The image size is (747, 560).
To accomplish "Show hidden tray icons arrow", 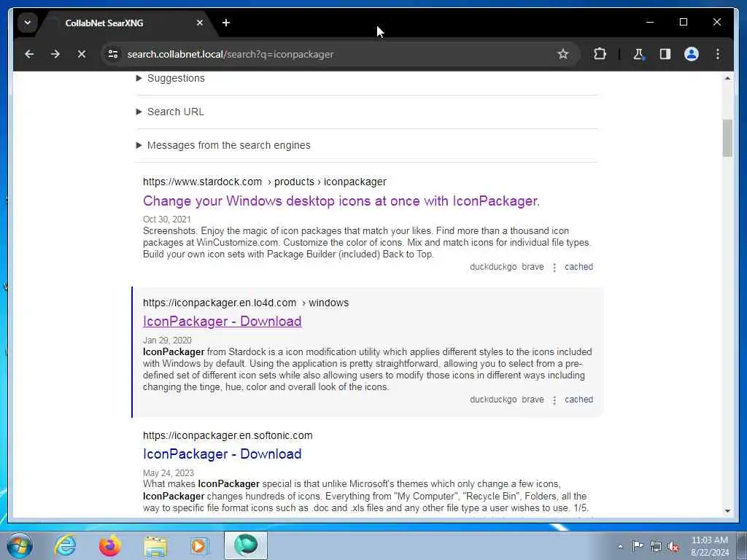I will coord(620,546).
